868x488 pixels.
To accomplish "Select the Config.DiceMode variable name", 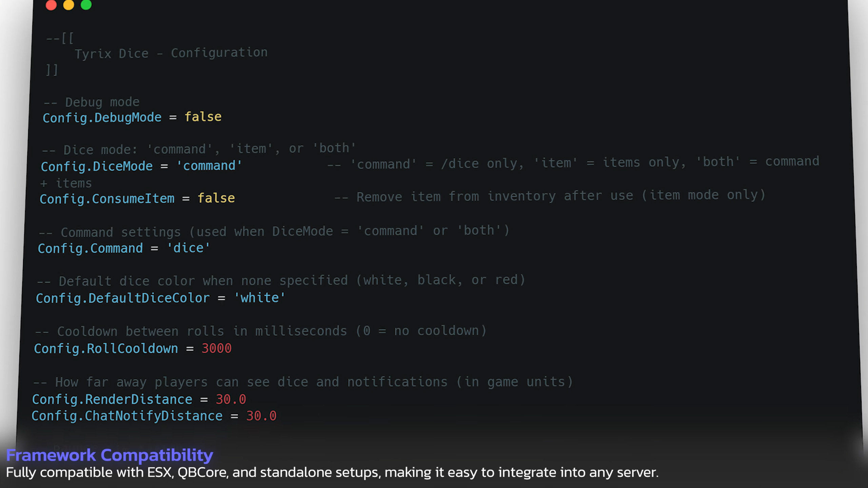I will coord(97,166).
